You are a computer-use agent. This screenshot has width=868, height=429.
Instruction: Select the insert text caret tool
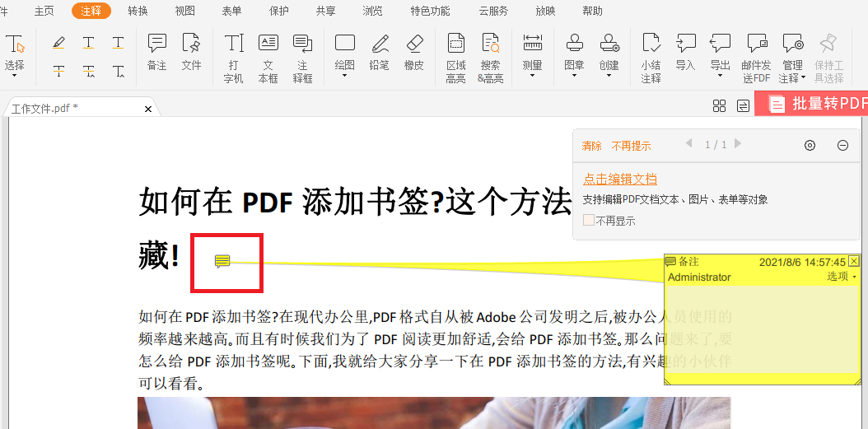click(118, 70)
